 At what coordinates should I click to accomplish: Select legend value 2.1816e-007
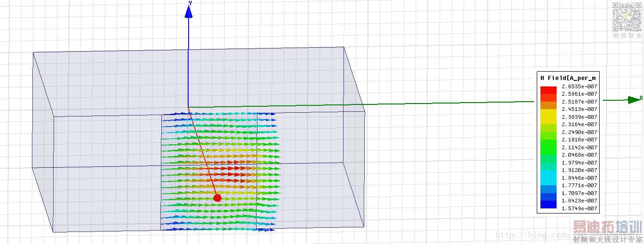(579, 140)
